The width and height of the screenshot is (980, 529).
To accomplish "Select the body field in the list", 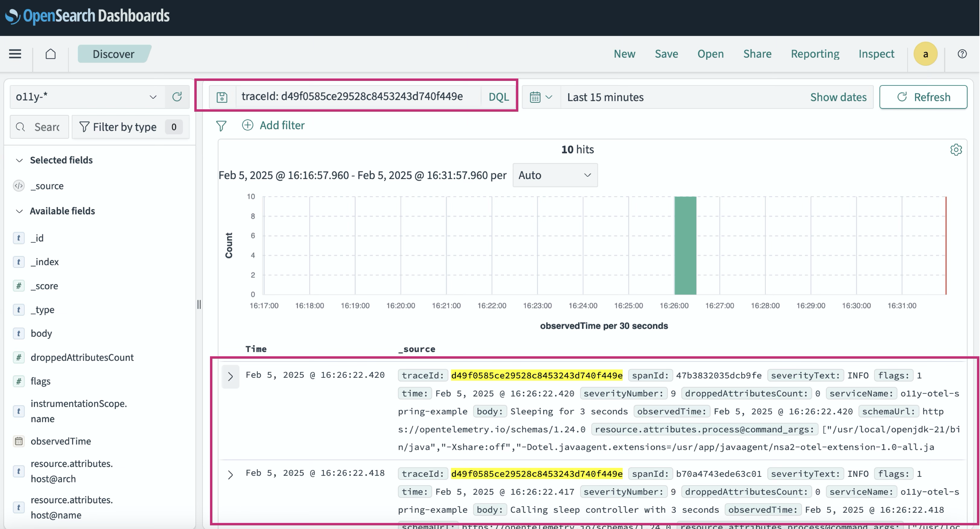I will point(41,333).
